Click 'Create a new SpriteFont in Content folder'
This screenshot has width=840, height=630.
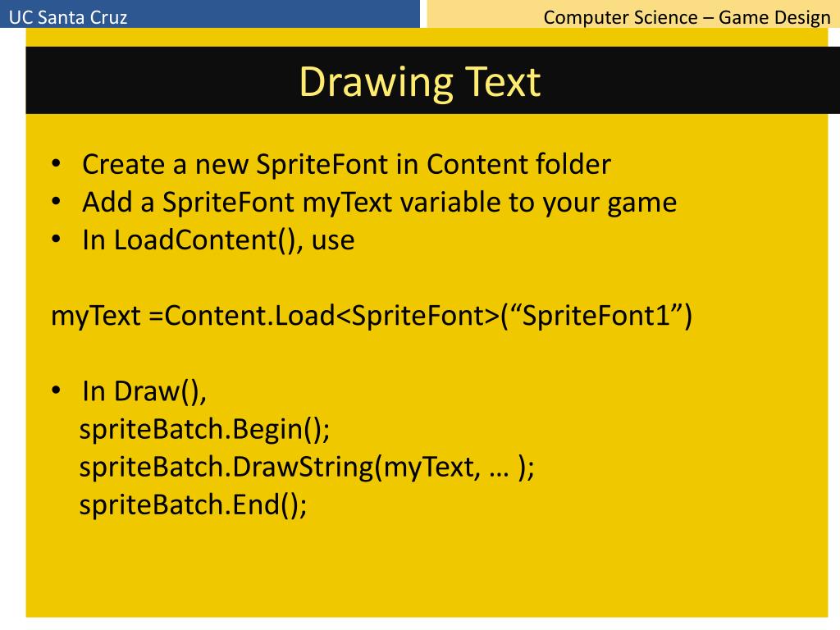pos(346,164)
